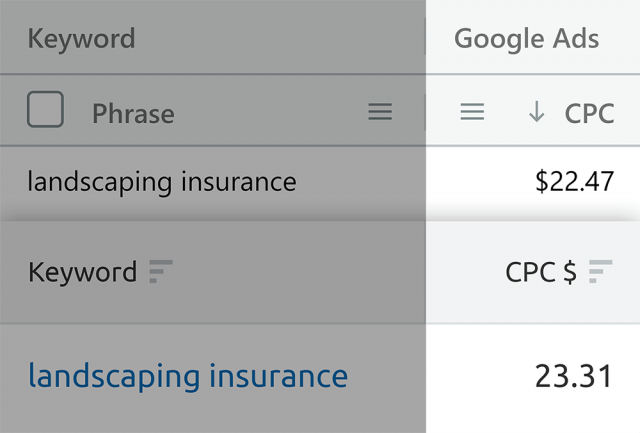640x433 pixels.
Task: Click the down-arrow sort icon beside CPC
Action: [537, 113]
